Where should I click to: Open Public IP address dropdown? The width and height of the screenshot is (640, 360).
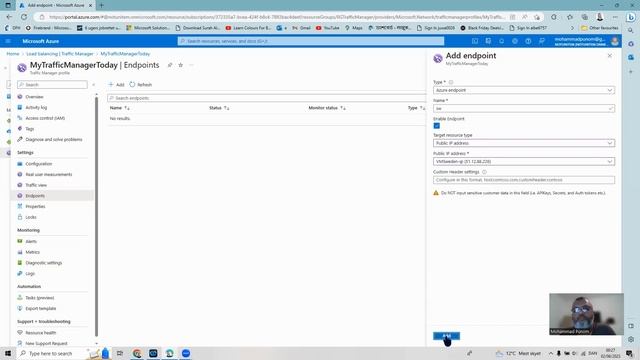(x=524, y=162)
